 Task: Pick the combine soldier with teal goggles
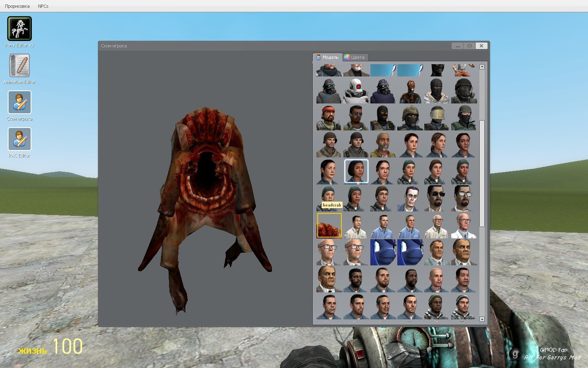click(x=329, y=91)
